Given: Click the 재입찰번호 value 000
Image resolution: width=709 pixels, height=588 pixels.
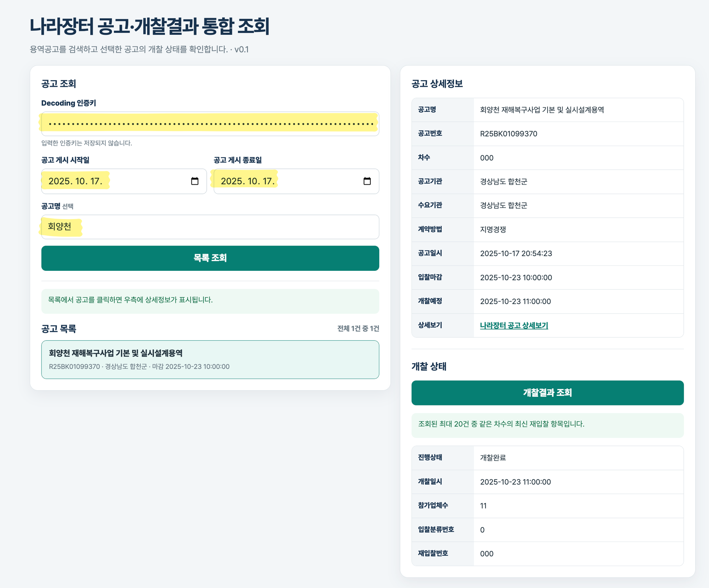Looking at the screenshot, I should pyautogui.click(x=487, y=554).
